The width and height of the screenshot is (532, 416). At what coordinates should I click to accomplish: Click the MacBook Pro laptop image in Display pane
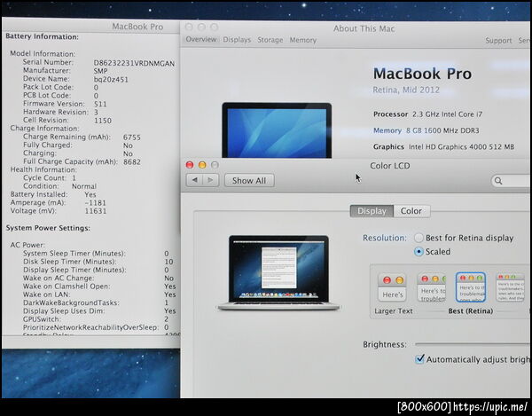[x=278, y=273]
